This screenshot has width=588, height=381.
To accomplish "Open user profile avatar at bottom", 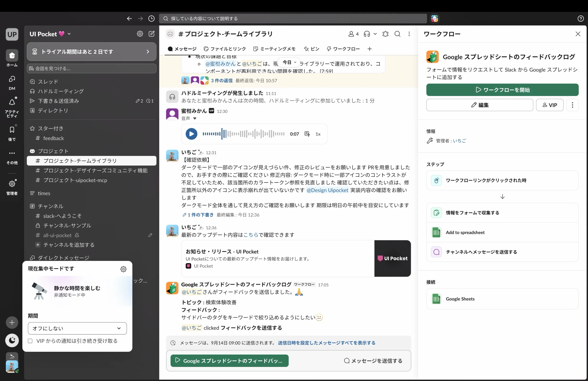I will click(x=12, y=366).
